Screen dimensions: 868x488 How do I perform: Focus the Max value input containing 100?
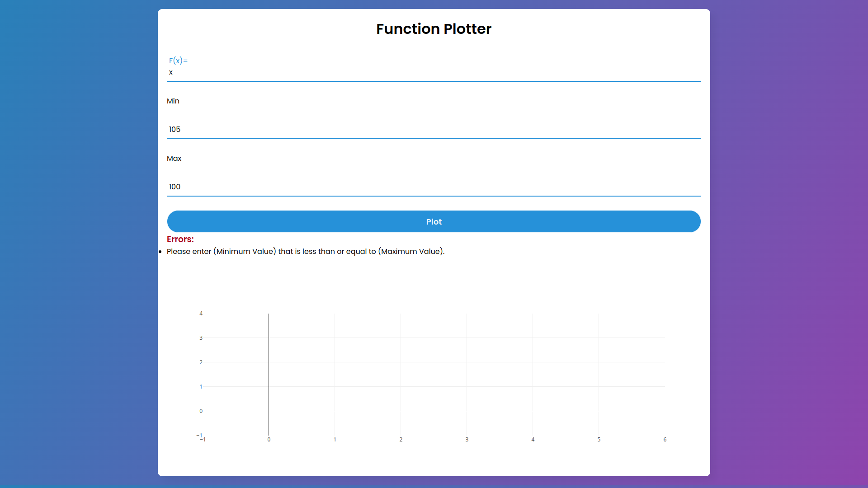point(433,187)
